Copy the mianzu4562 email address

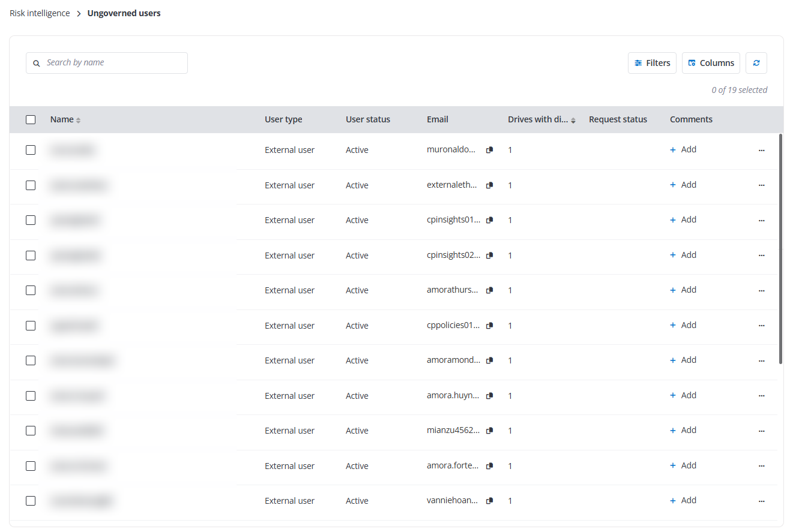(x=489, y=431)
